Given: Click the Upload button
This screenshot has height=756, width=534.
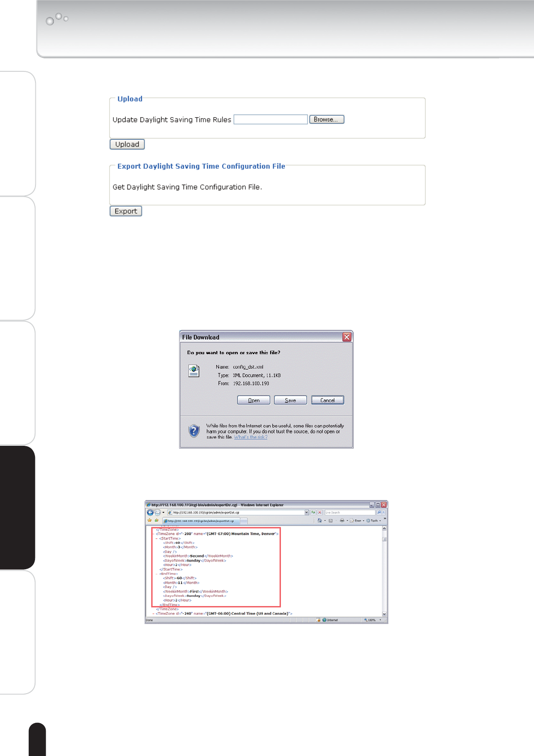Looking at the screenshot, I should (x=127, y=144).
